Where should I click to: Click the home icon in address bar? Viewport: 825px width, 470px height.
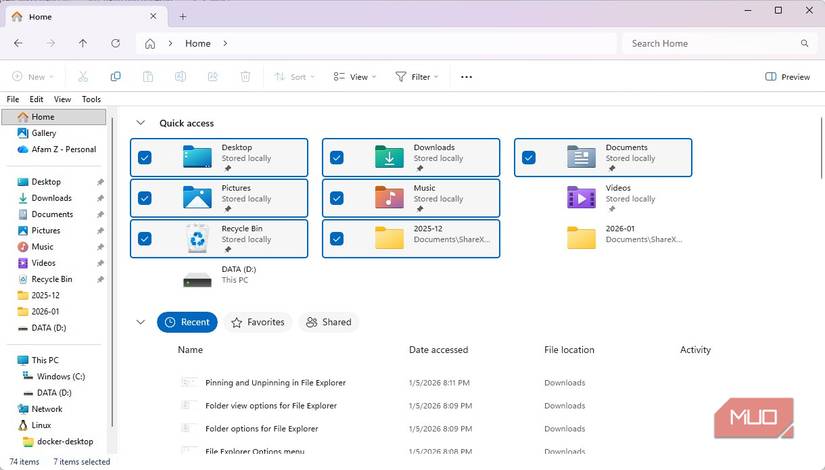pos(150,44)
